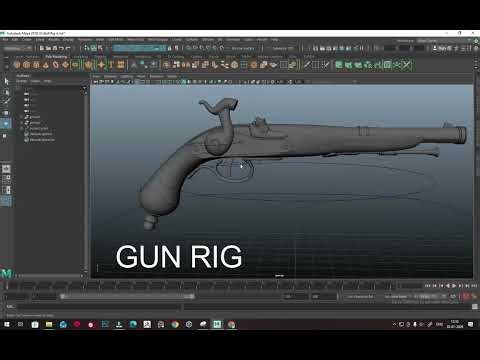Open the Outliner Display menu
480x360 pixels.
pyautogui.click(x=22, y=81)
